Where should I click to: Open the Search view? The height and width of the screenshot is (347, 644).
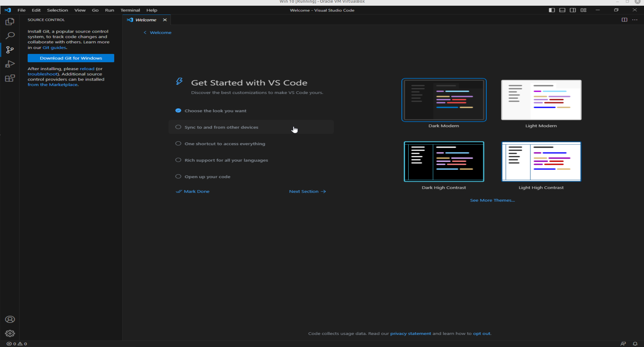[10, 36]
